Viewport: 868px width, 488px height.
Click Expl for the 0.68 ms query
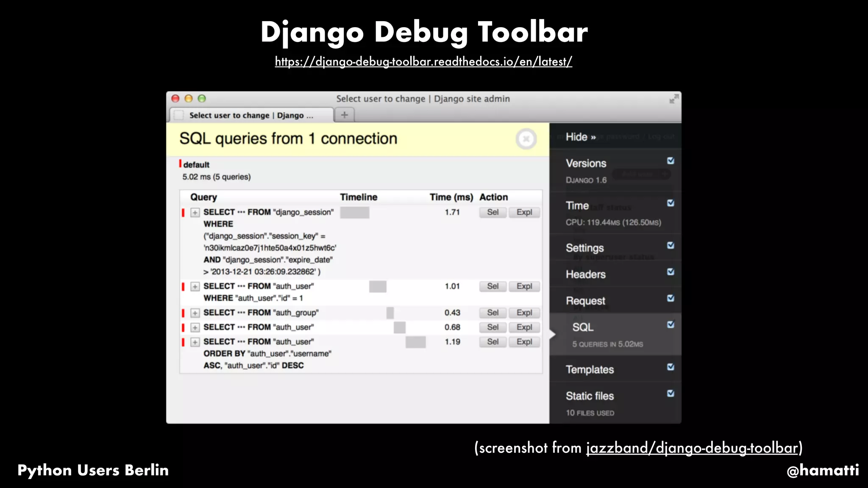point(524,327)
